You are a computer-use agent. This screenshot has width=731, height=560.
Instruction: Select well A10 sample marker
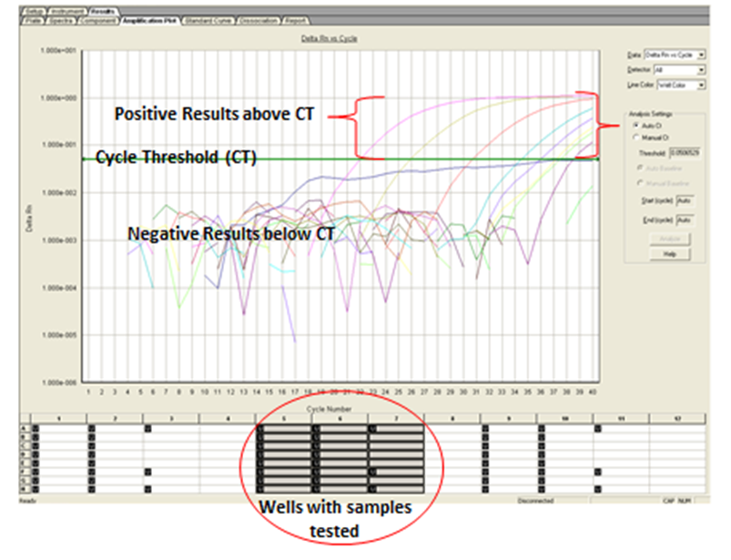tap(541, 427)
